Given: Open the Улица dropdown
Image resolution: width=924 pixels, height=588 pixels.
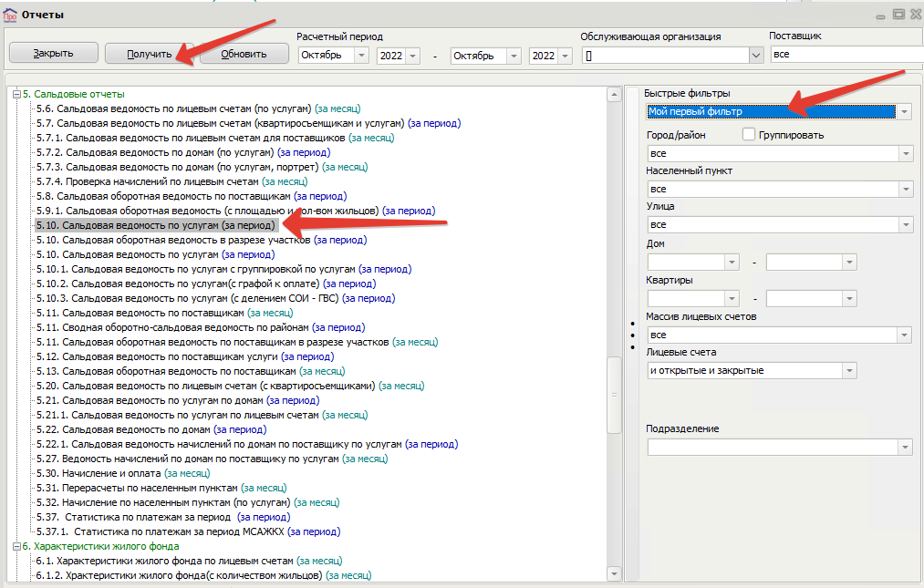Looking at the screenshot, I should (906, 224).
